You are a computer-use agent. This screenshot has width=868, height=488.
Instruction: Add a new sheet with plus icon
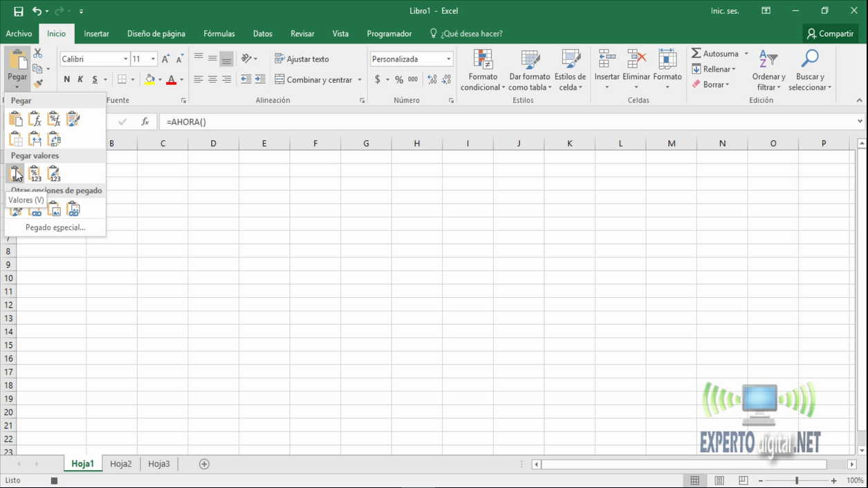[204, 464]
